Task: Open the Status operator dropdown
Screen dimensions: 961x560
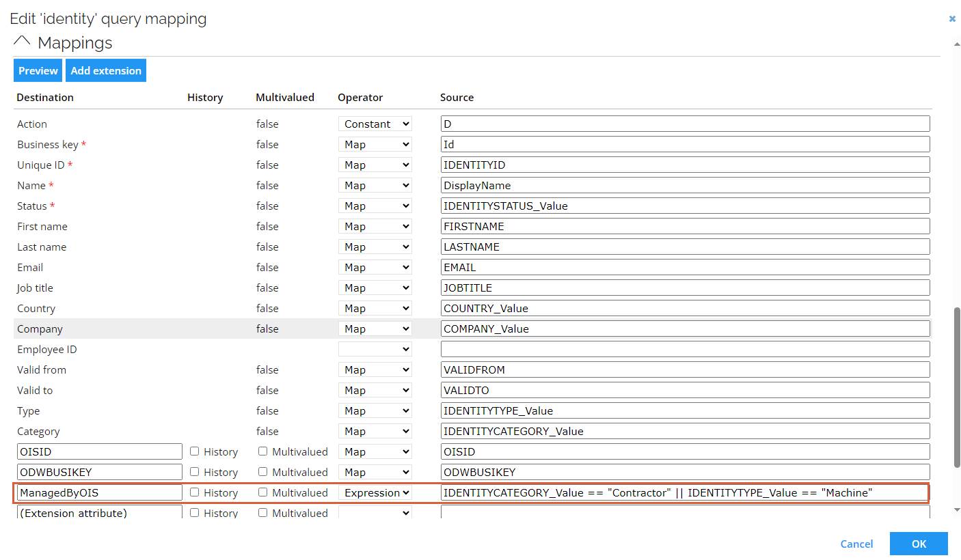Action: [375, 206]
